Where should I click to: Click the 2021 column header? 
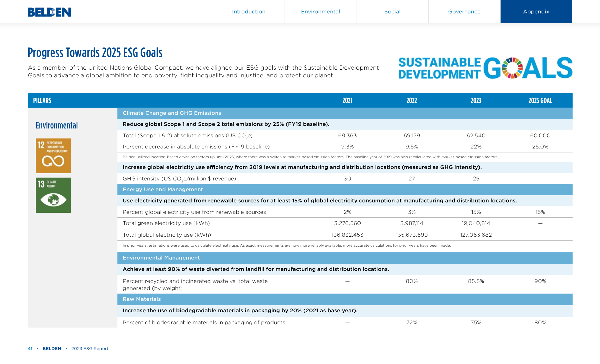347,100
